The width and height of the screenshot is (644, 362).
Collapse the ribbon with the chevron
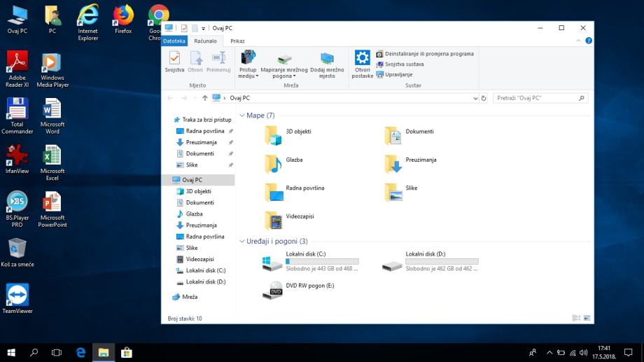(x=578, y=41)
